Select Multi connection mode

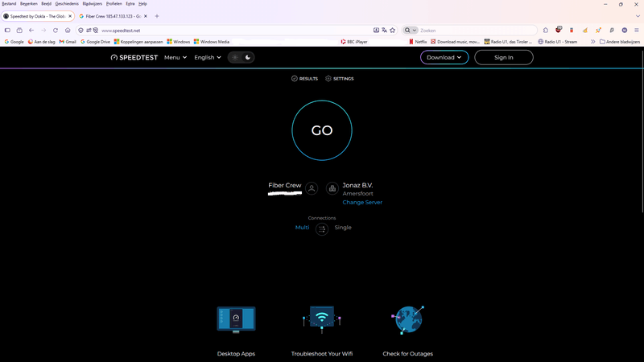pos(302,228)
